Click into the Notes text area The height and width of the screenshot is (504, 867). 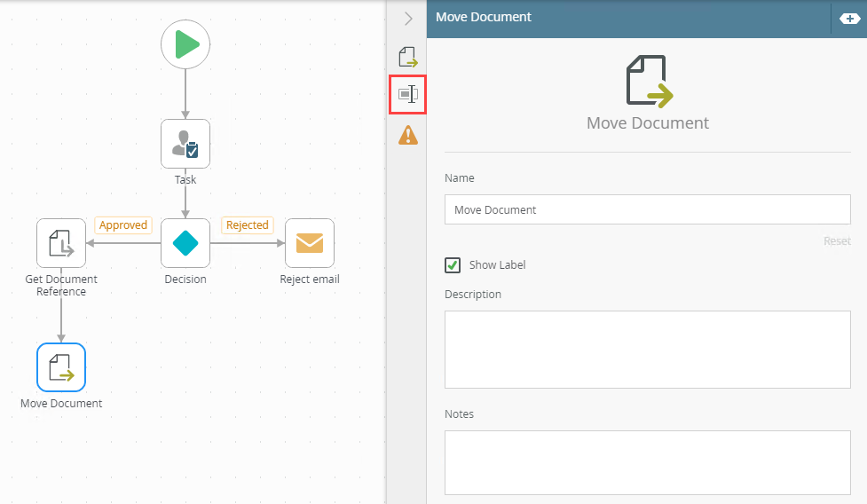tap(647, 461)
